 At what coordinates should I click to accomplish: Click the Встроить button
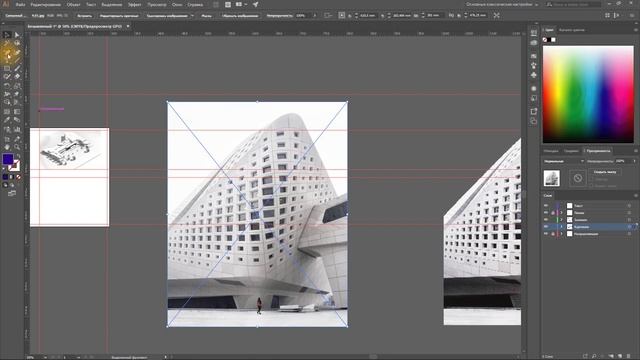click(x=84, y=16)
